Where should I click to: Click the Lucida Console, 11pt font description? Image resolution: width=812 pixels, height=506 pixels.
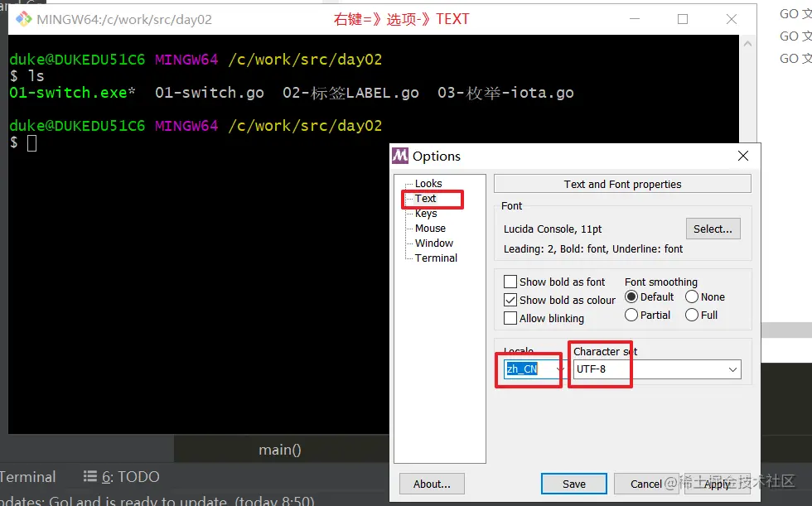(x=553, y=229)
